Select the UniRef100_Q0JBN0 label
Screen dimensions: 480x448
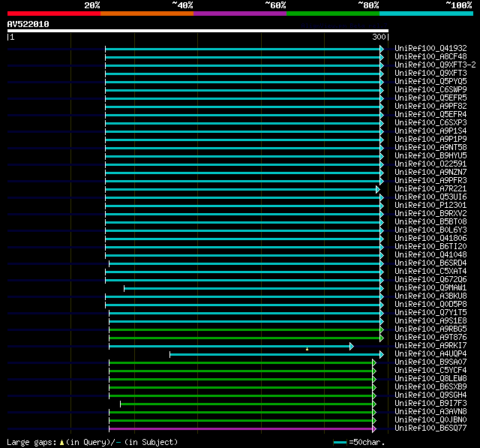click(x=430, y=420)
